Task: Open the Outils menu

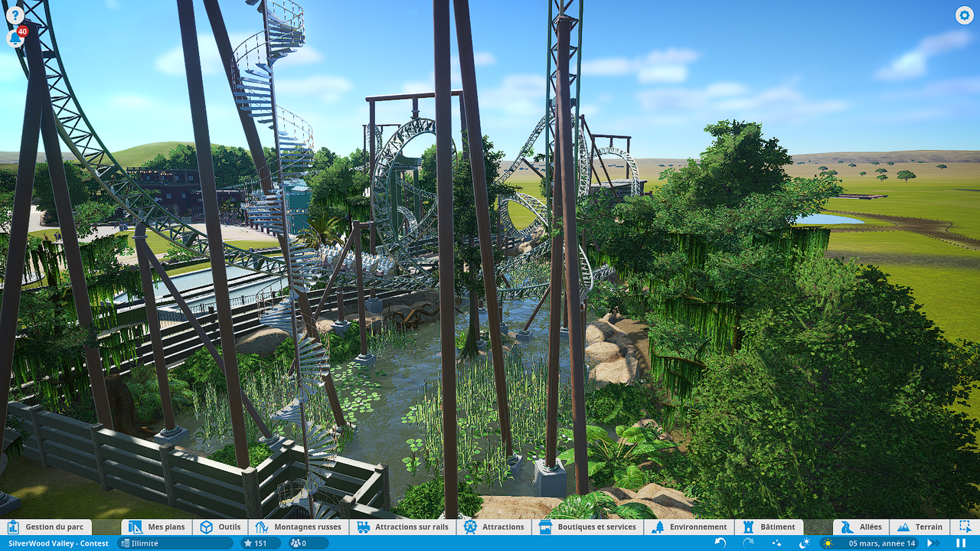Action: pos(220,527)
